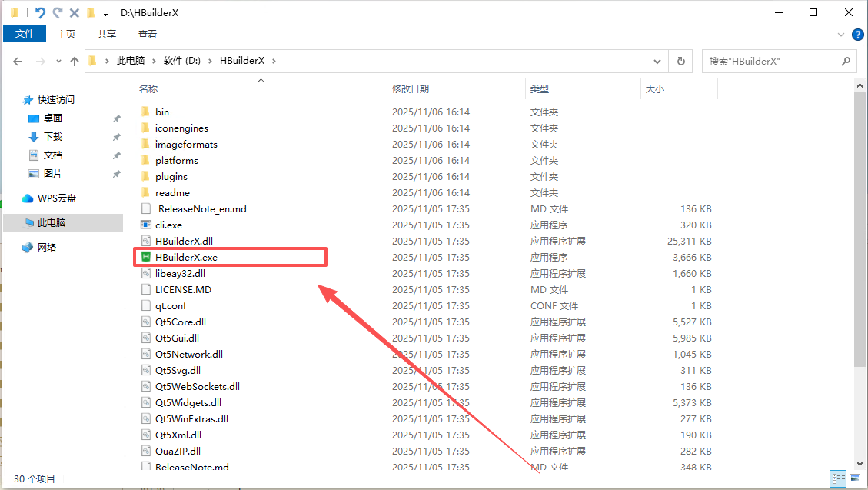Open the plugins folder
868x490 pixels.
click(x=171, y=176)
